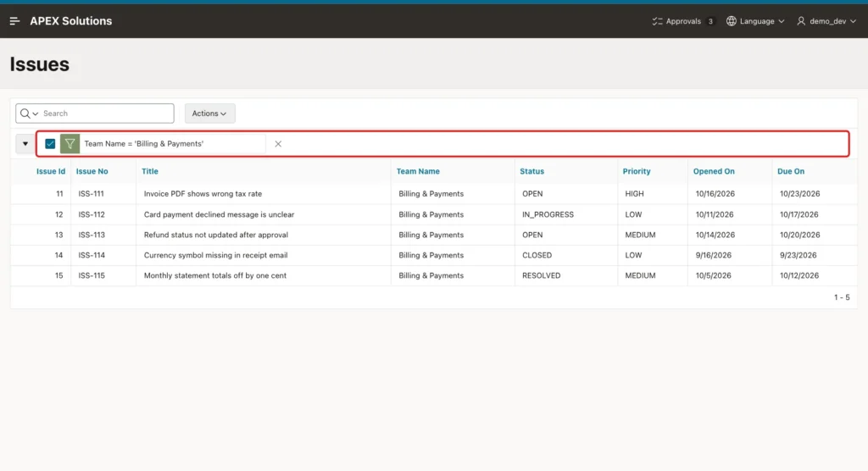868x471 pixels.
Task: Click the globe Language icon
Action: coord(732,21)
